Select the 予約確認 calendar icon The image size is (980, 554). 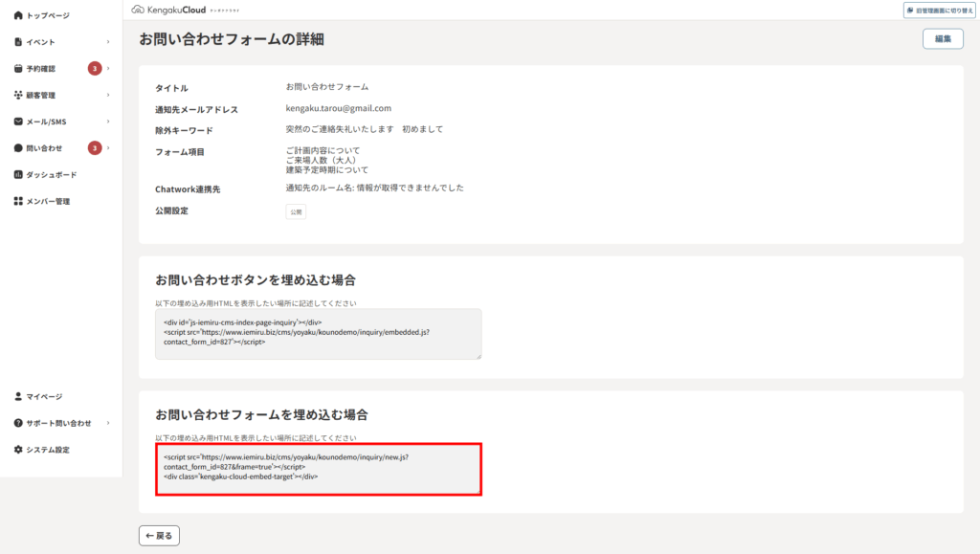click(18, 68)
